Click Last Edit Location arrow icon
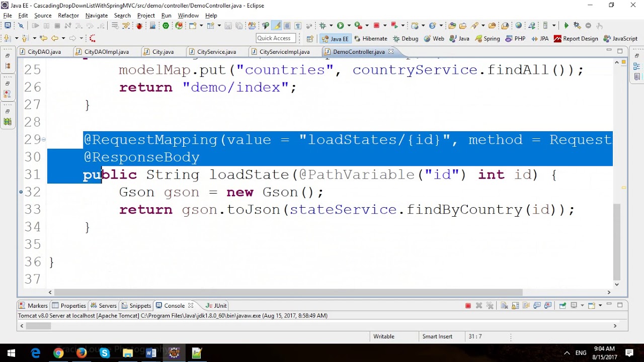Screen dimensions: 644x362 [44, 38]
